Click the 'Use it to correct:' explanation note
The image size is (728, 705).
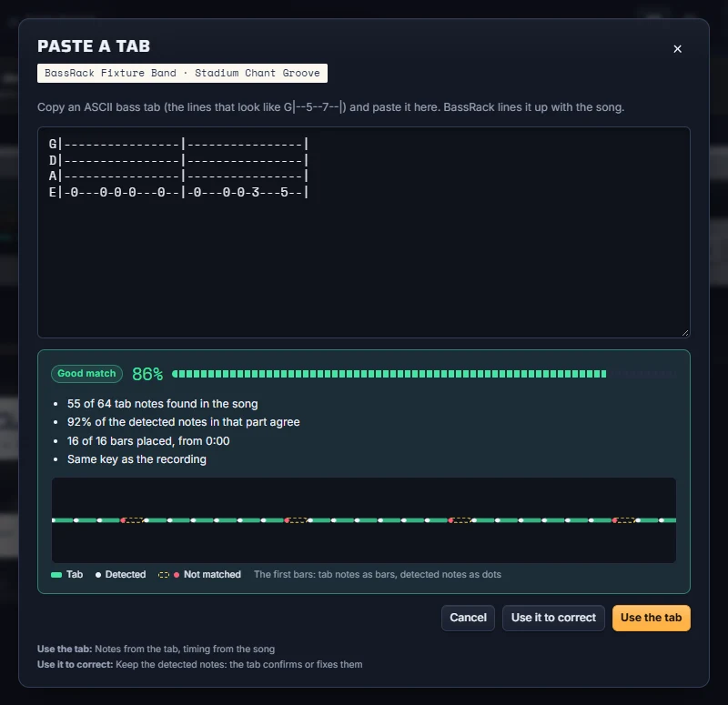pyautogui.click(x=199, y=665)
